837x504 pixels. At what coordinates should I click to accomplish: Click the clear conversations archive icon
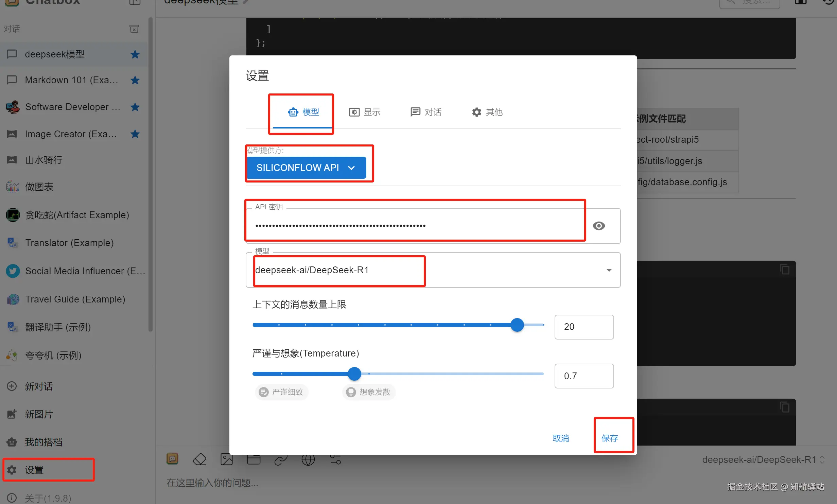coord(134,29)
